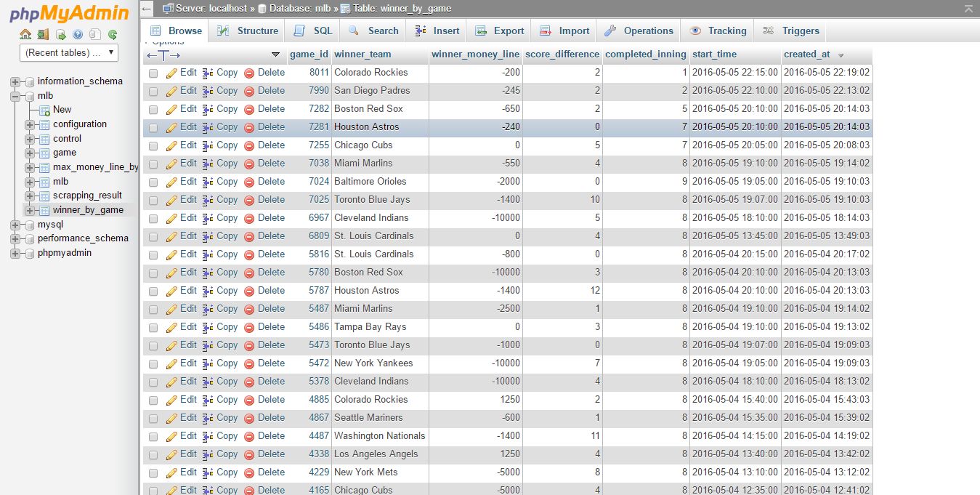Screen dimensions: 980x495
Task: Sort by the winner_money_line column header
Action: 475,55
